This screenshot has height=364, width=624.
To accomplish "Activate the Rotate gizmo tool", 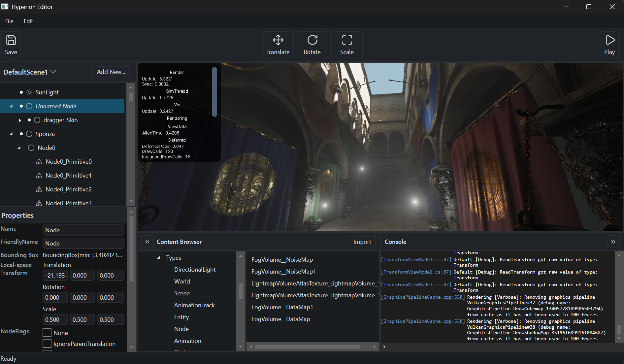I will 312,45.
